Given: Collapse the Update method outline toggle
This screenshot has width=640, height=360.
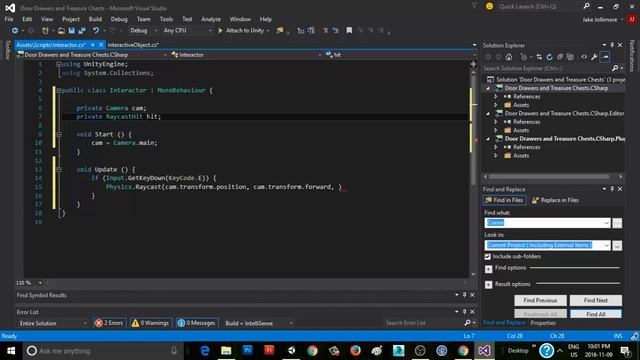Looking at the screenshot, I should (59, 169).
